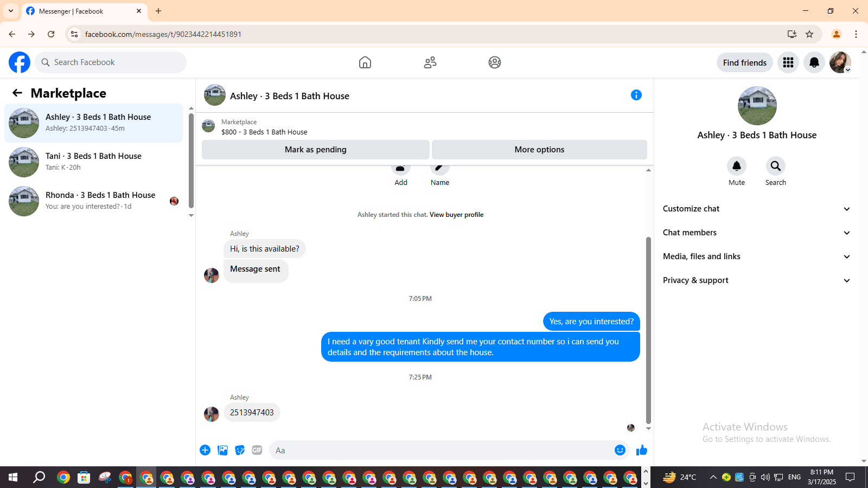868x488 pixels.
Task: Open the emoji picker
Action: click(x=620, y=450)
